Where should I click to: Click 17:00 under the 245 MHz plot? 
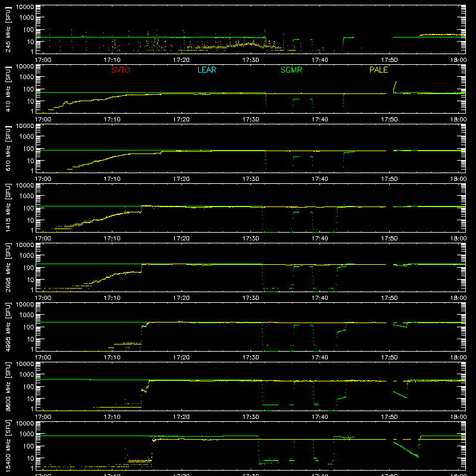(x=43, y=60)
